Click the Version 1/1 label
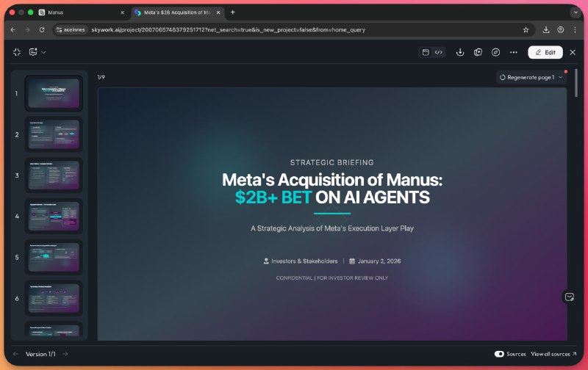The image size is (588, 370). click(40, 354)
